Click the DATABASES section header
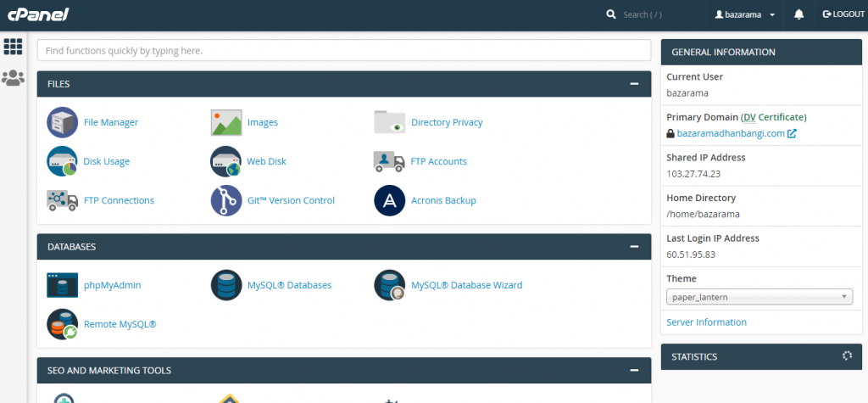This screenshot has height=403, width=868. pos(344,247)
